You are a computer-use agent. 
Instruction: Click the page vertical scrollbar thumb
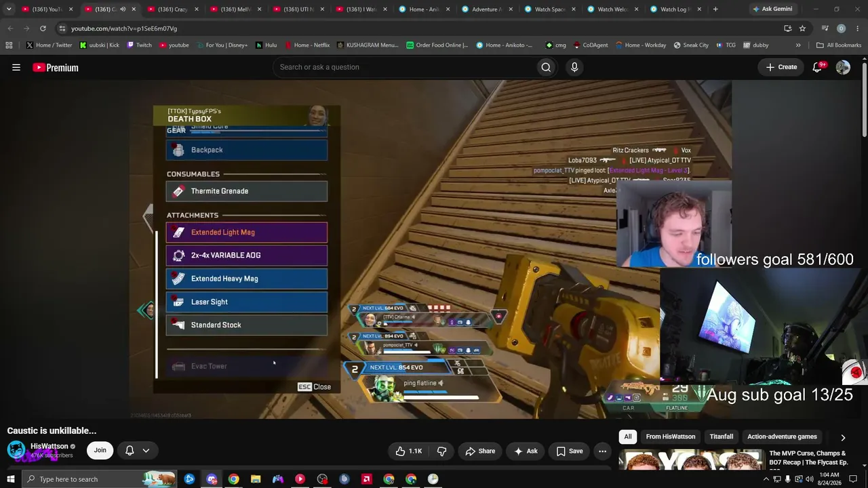tap(865, 98)
